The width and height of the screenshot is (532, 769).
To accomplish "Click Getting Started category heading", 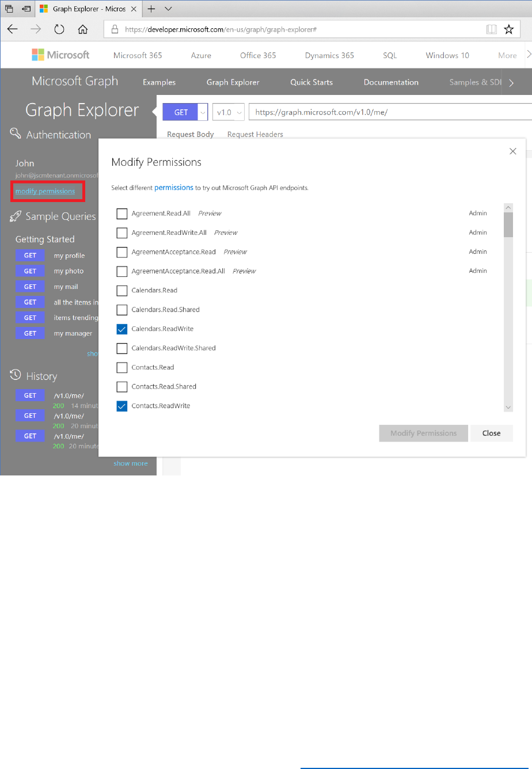I will pos(45,239).
